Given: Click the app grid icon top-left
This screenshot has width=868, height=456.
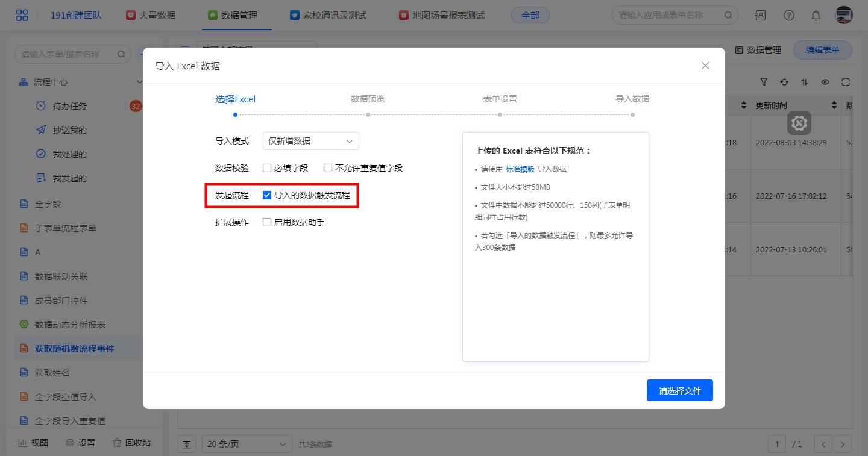Looking at the screenshot, I should click(22, 16).
